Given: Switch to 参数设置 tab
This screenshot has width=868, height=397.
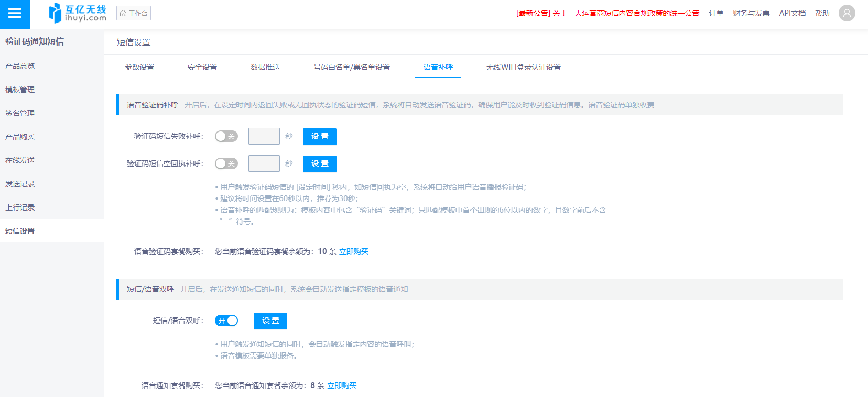Looking at the screenshot, I should coord(139,67).
